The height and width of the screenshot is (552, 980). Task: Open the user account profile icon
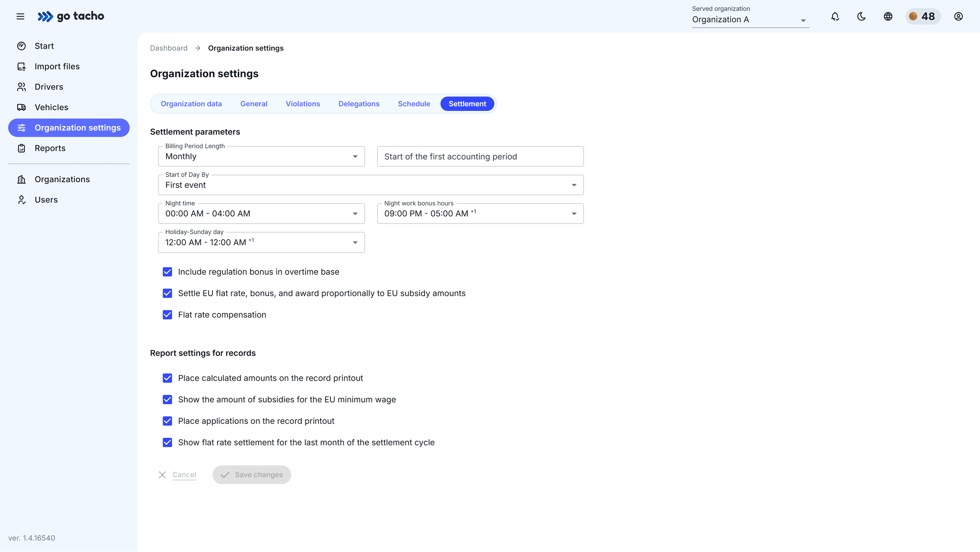click(x=958, y=16)
